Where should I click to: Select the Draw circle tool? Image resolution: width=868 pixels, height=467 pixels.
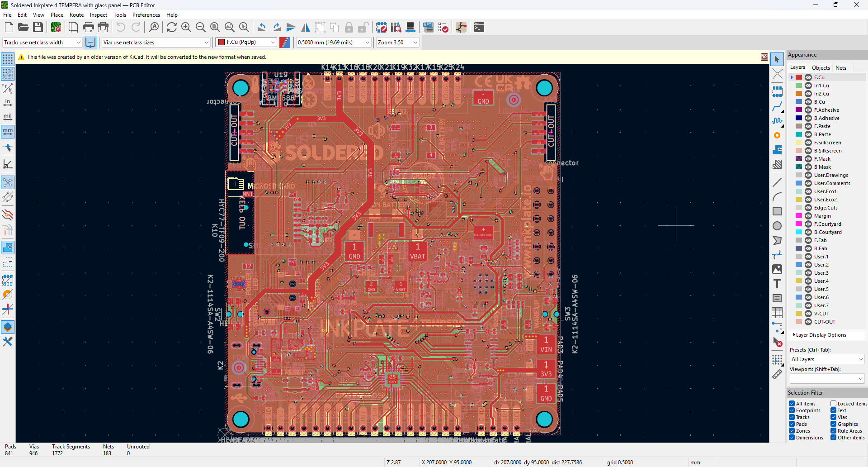(x=777, y=226)
